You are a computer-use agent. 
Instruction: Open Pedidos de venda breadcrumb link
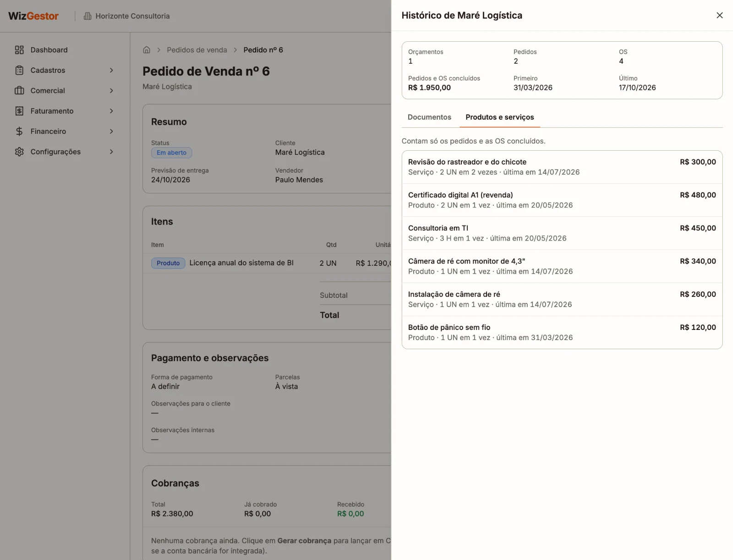coord(197,50)
